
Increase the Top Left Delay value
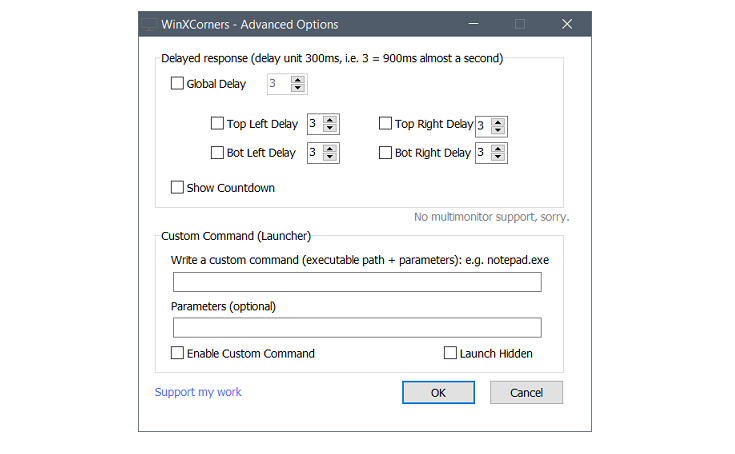tap(330, 120)
